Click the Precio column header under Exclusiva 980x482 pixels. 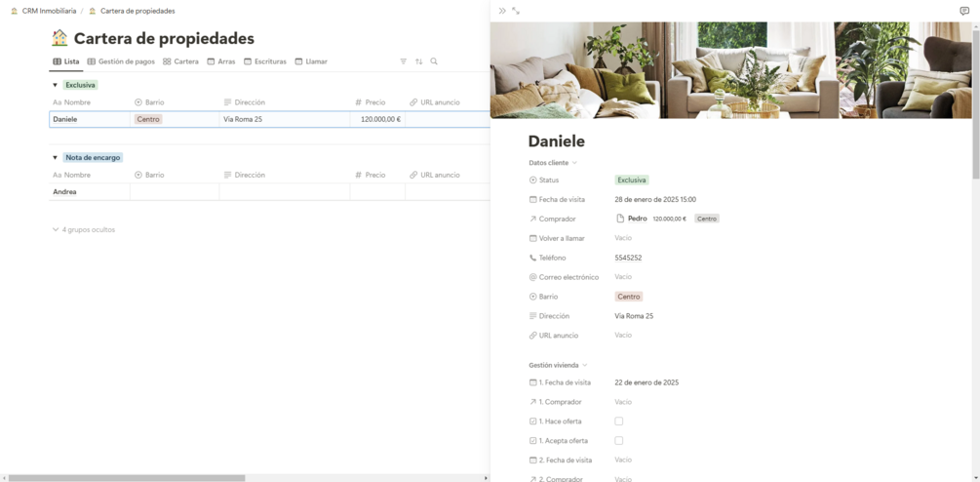point(370,102)
